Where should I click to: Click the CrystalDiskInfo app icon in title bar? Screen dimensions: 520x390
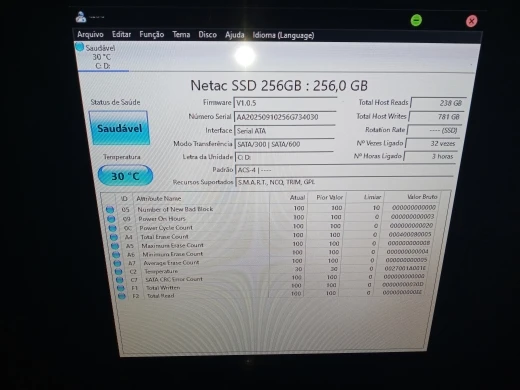click(81, 17)
